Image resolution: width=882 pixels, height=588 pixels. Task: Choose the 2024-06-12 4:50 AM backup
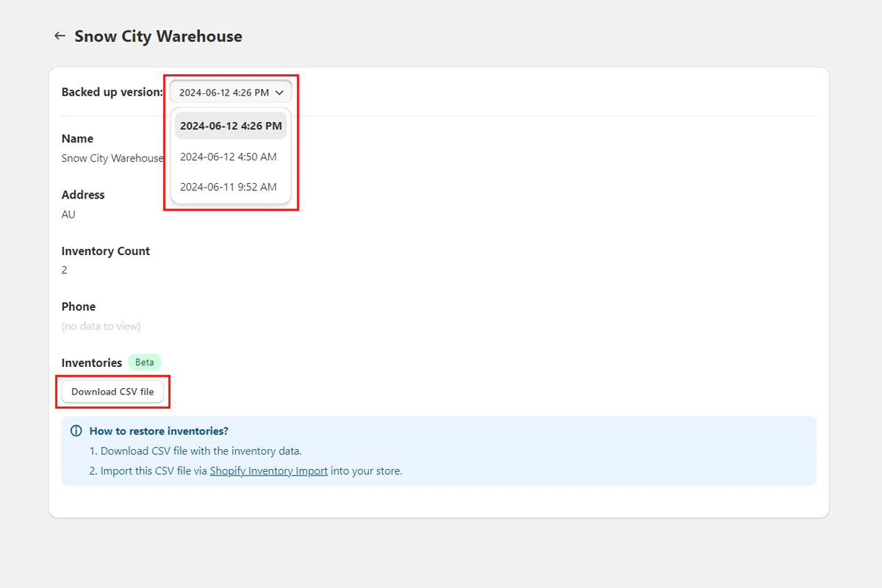[x=229, y=156]
